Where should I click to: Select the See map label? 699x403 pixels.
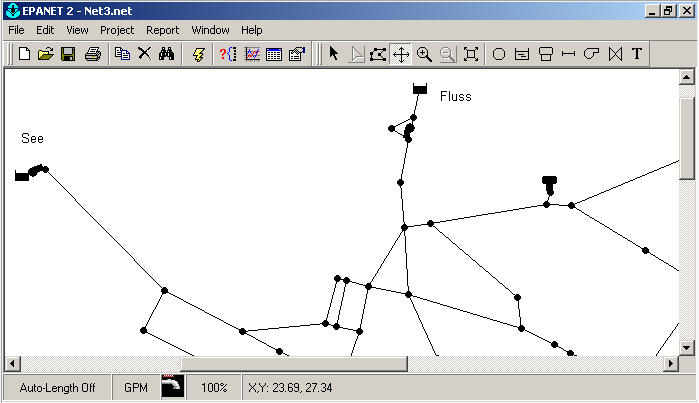tap(32, 138)
